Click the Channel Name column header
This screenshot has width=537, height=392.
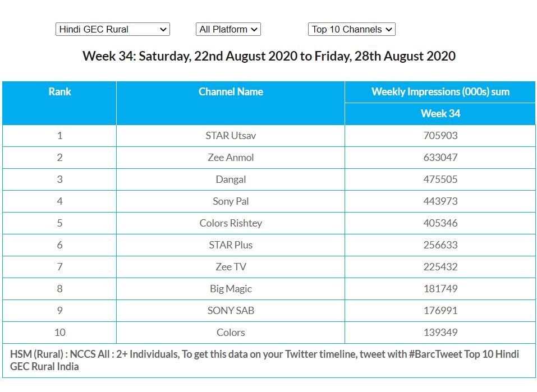(x=231, y=92)
